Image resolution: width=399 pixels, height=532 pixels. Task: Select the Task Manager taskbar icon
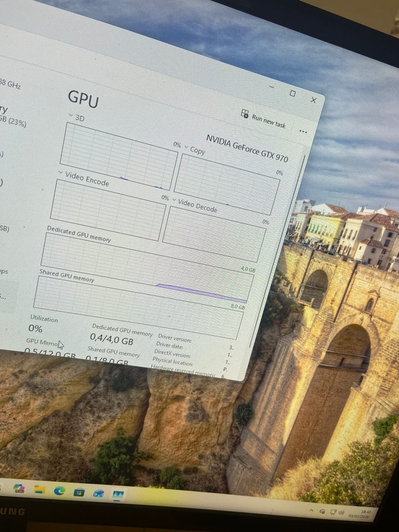tap(118, 495)
